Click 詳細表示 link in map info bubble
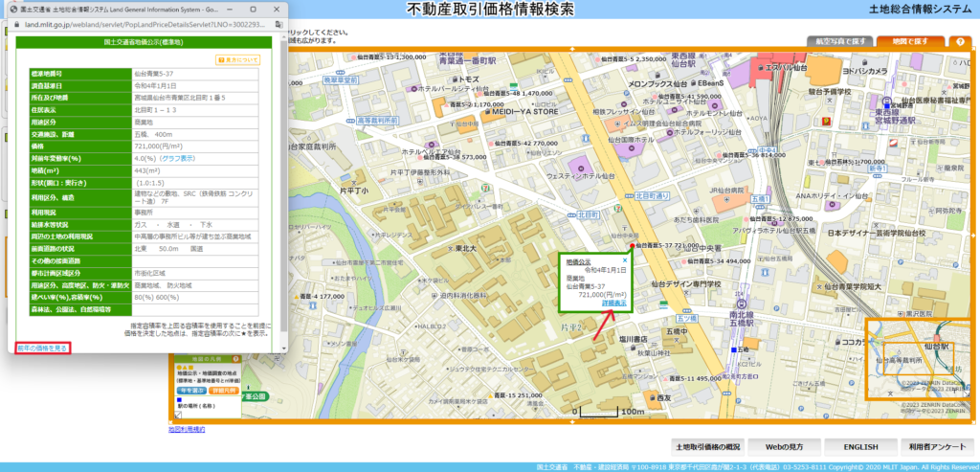 [613, 303]
